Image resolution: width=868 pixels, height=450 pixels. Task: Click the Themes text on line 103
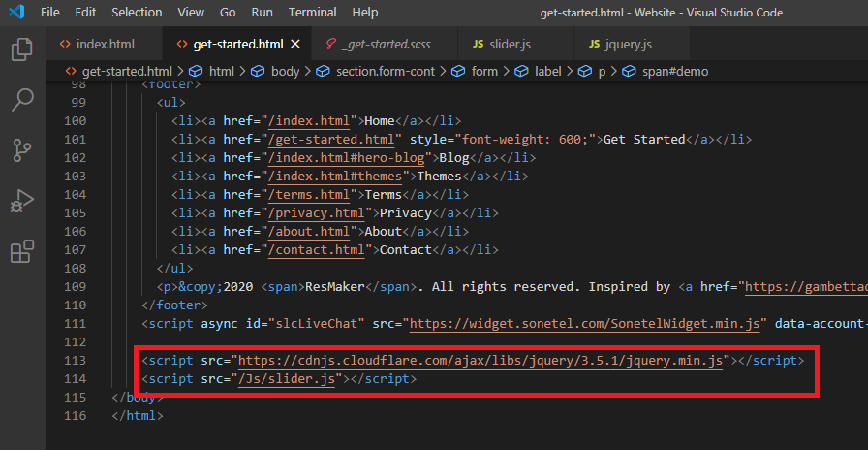pyautogui.click(x=439, y=177)
